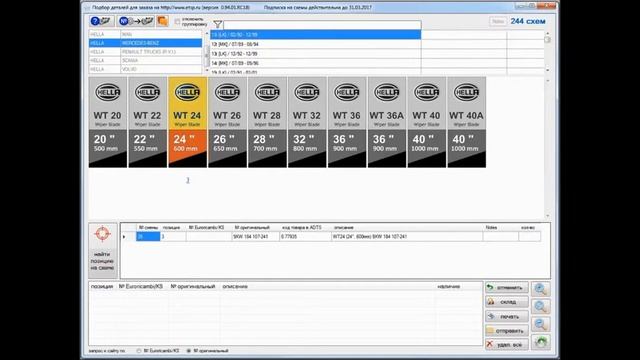Viewport: 640px width, 360px height.
Task: Click scroll-up arrow of the brand list
Action: click(x=207, y=33)
